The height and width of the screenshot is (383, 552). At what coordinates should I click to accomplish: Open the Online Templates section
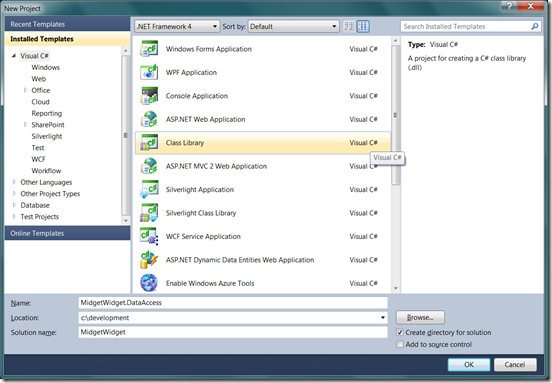[x=67, y=233]
